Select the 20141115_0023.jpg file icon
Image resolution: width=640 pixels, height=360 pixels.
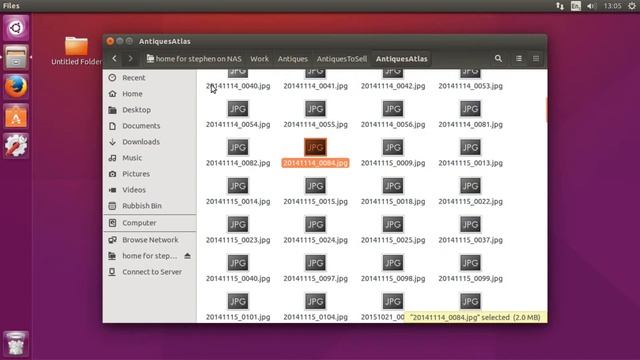pos(238,224)
